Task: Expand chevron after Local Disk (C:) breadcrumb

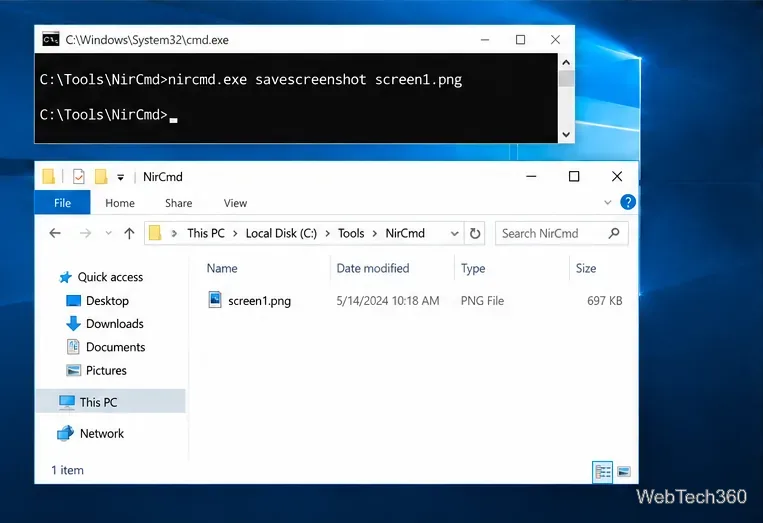Action: (327, 234)
